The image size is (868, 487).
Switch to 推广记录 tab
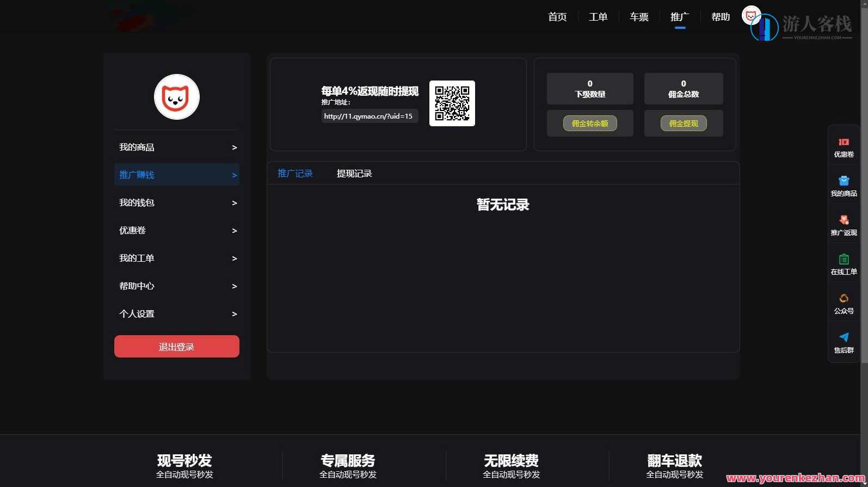295,174
